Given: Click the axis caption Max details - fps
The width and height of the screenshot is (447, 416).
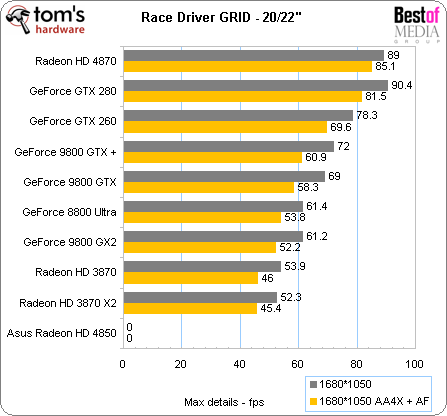Looking at the screenshot, I should click(x=224, y=402).
